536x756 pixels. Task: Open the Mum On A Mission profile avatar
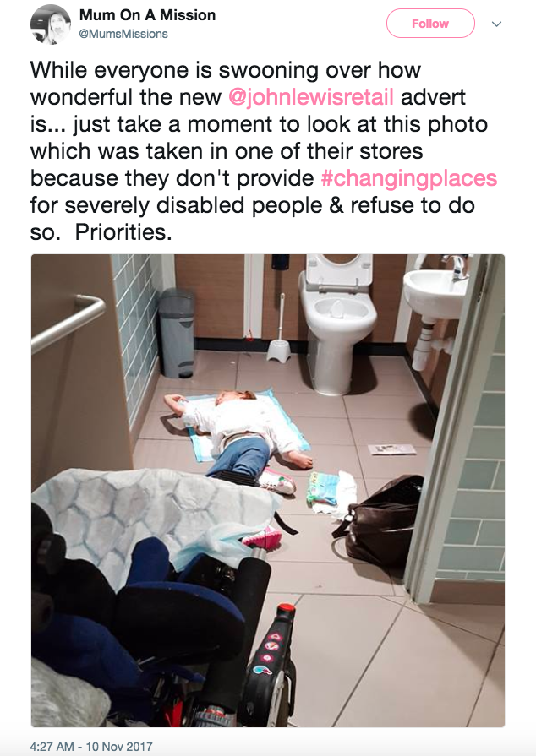tap(51, 24)
